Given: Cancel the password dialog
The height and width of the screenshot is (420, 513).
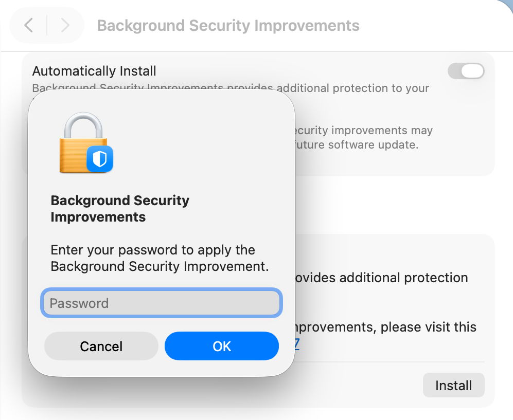Looking at the screenshot, I should (101, 346).
